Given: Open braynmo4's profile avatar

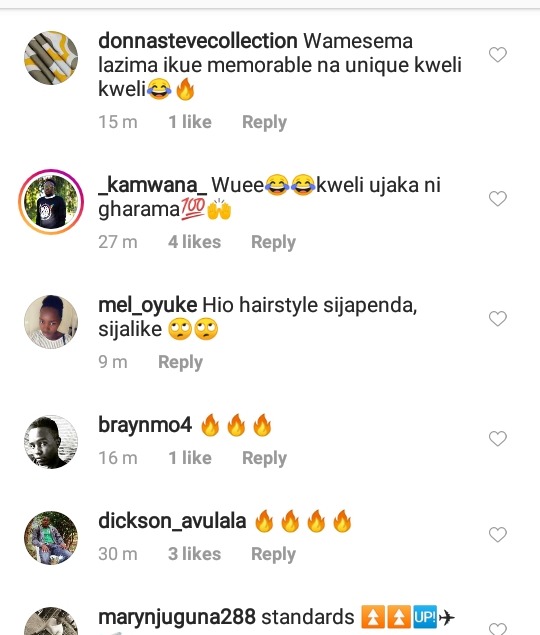Looking at the screenshot, I should [51, 442].
